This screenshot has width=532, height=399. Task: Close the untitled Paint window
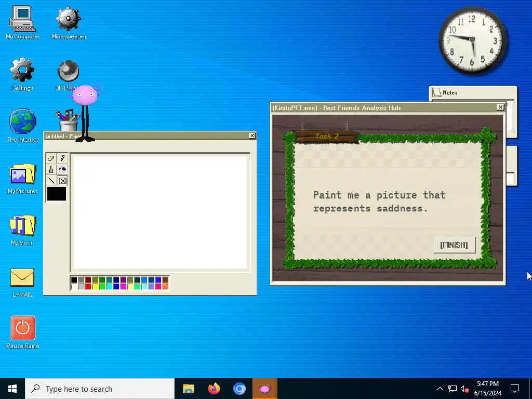pyautogui.click(x=252, y=136)
